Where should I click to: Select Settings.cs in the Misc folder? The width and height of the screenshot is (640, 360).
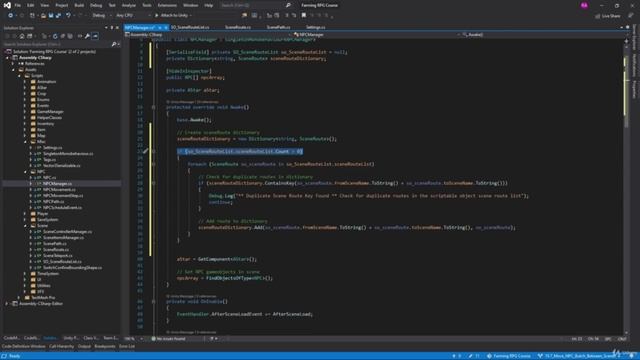(53, 148)
